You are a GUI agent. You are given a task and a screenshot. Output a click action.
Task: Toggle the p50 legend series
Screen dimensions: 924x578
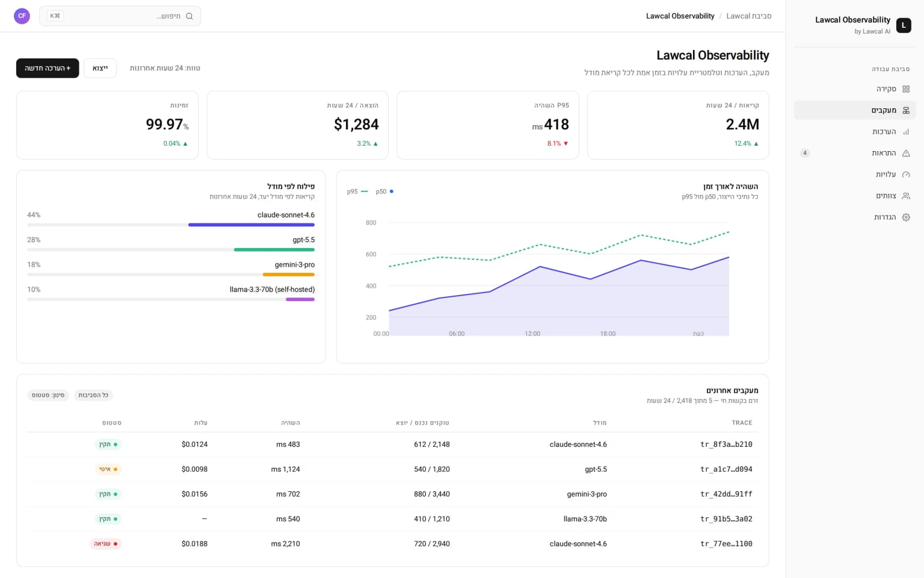(384, 191)
